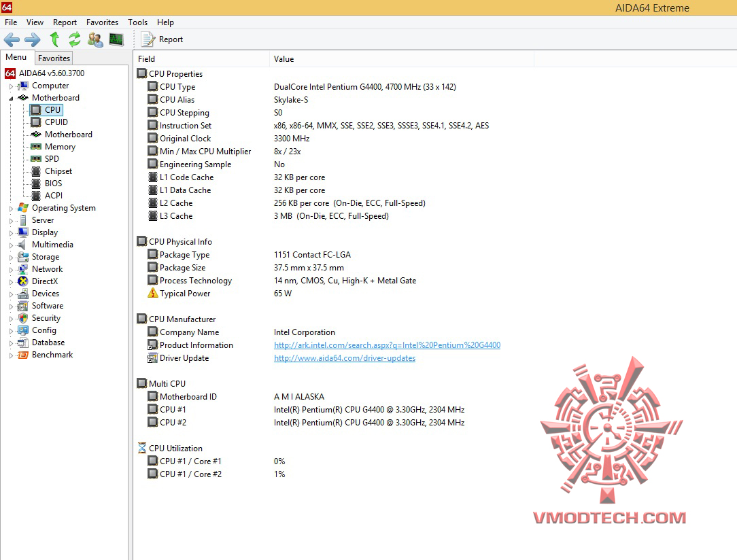Click the Chipset chip icon
Screen dimensions: 737x560
pos(36,171)
